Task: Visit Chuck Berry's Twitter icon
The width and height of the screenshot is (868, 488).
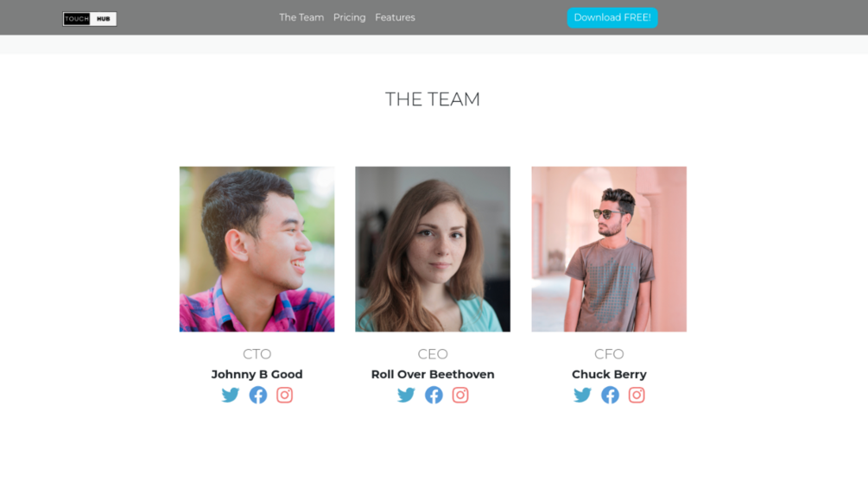Action: point(582,395)
